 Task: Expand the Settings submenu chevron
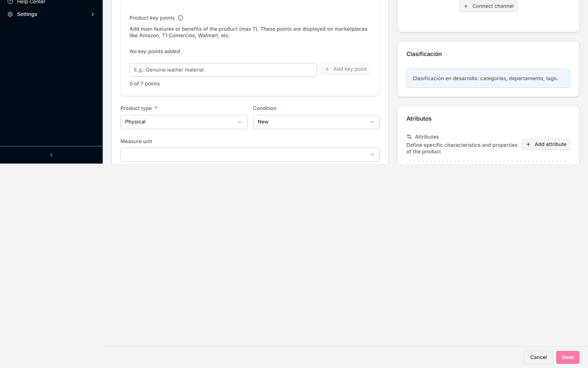(x=93, y=14)
